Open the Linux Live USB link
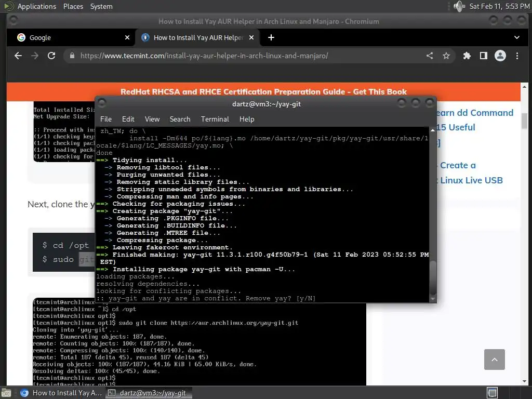The image size is (532, 399). click(x=471, y=180)
